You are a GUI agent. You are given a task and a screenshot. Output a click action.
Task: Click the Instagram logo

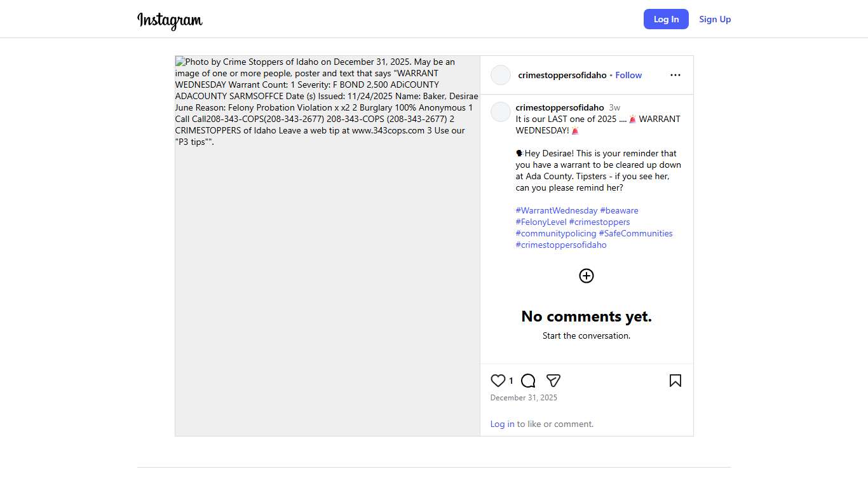pos(170,20)
